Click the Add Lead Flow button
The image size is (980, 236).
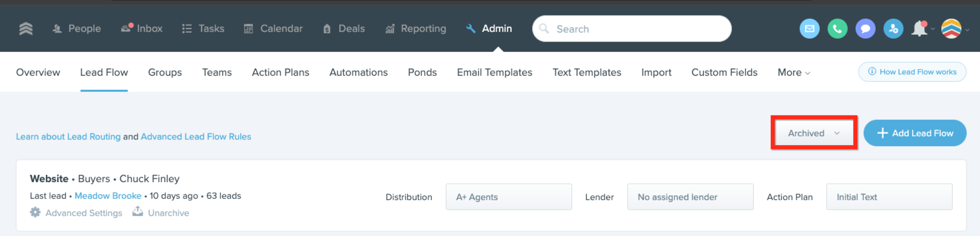pos(914,133)
